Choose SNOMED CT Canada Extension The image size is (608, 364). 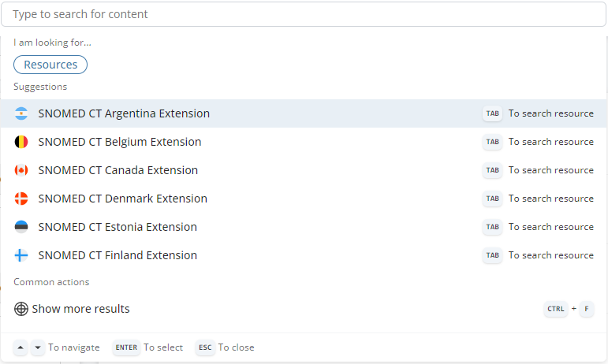118,170
